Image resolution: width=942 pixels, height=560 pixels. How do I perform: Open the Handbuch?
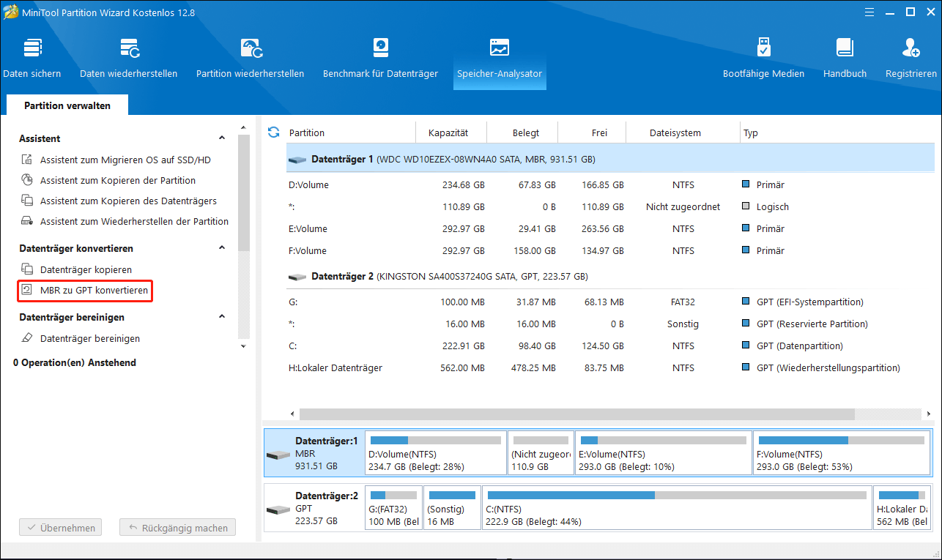(x=845, y=59)
